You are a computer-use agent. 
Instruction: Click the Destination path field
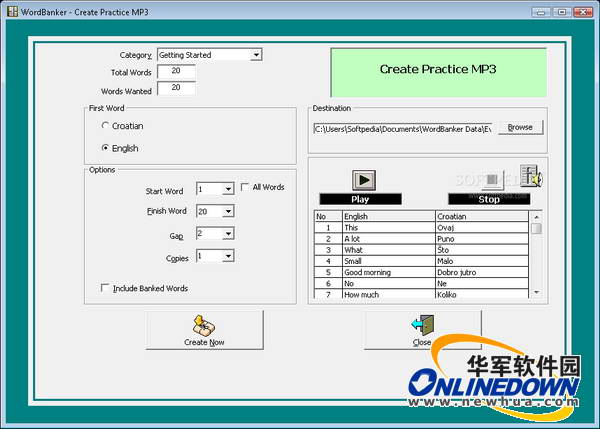[403, 129]
